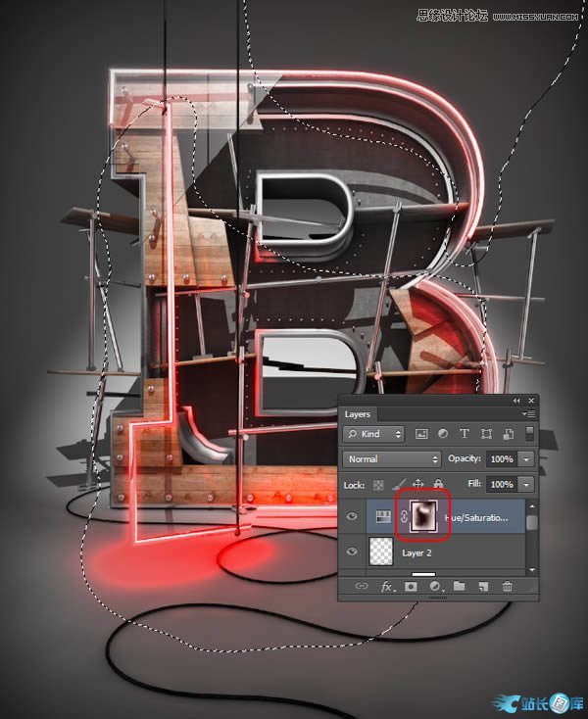
Task: Filter layers by type (text) layers
Action: [463, 433]
